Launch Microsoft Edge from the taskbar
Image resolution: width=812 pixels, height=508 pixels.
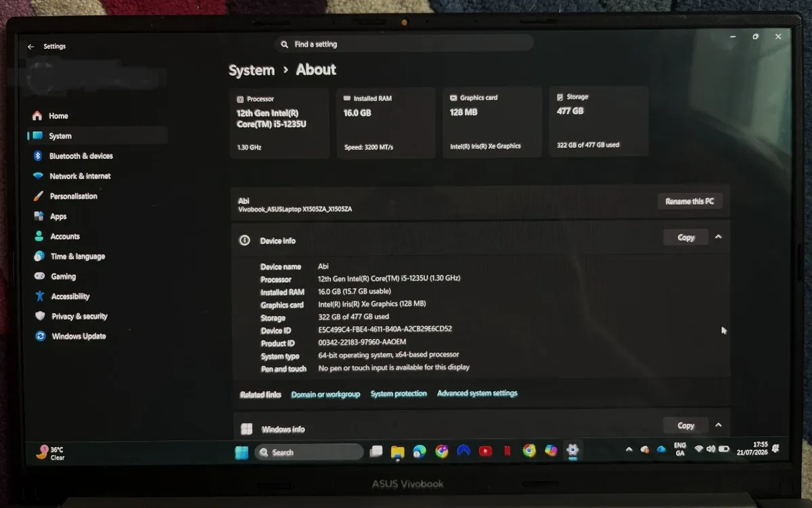[420, 451]
